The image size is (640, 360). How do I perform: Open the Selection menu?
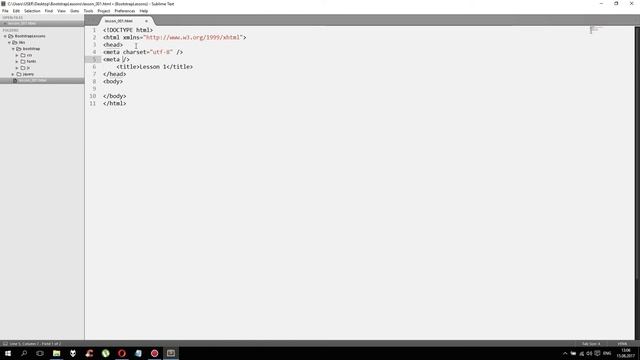point(32,11)
